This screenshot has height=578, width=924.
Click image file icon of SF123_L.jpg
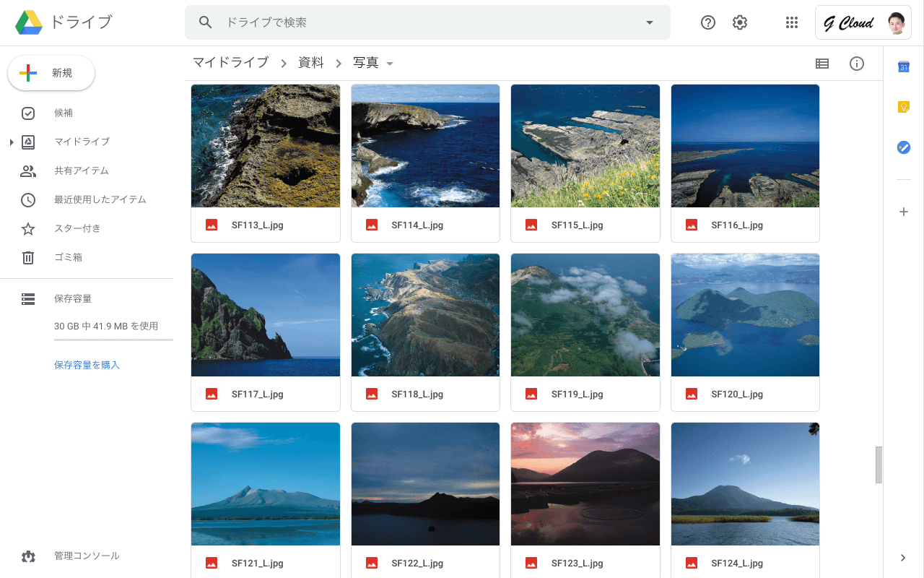click(531, 563)
